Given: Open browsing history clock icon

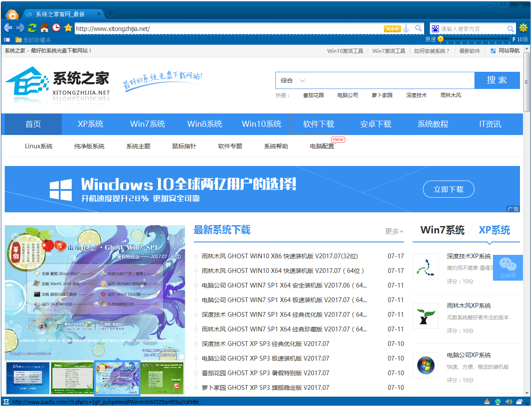Looking at the screenshot, I should click(x=56, y=28).
